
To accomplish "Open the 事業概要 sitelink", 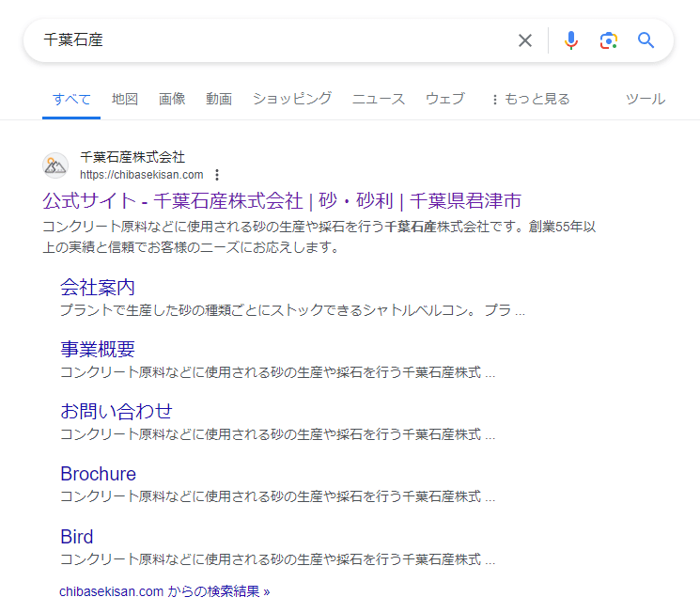I will click(98, 349).
